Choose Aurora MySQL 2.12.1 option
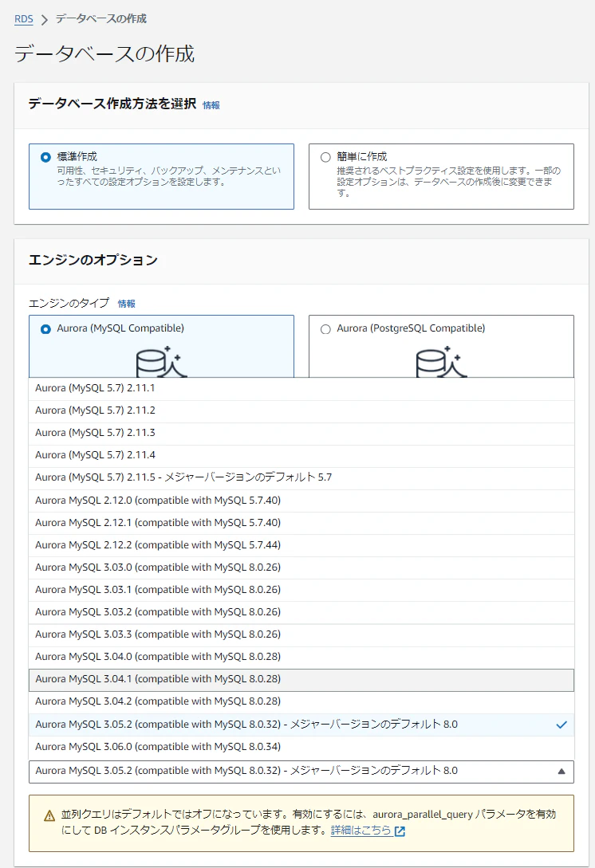The image size is (595, 868). [301, 523]
